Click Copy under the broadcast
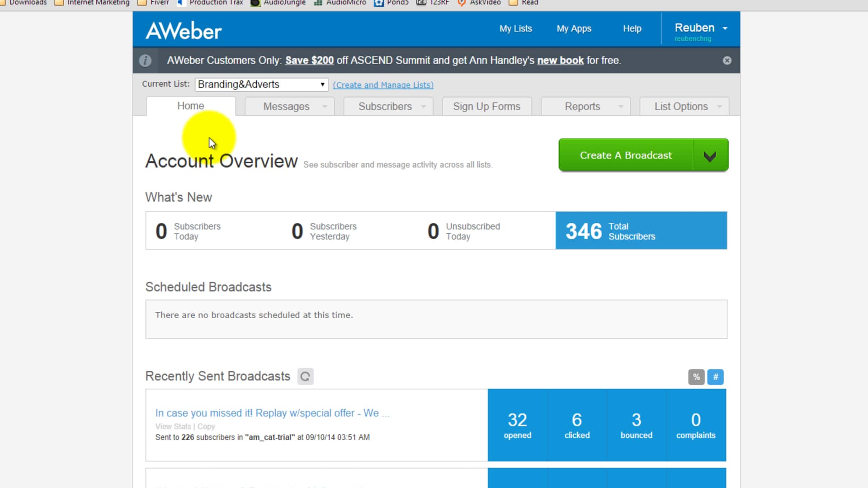Screen dimensions: 868x488 [206, 427]
